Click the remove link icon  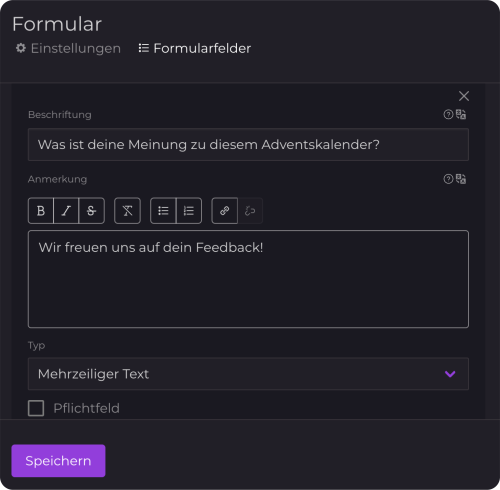click(x=250, y=211)
